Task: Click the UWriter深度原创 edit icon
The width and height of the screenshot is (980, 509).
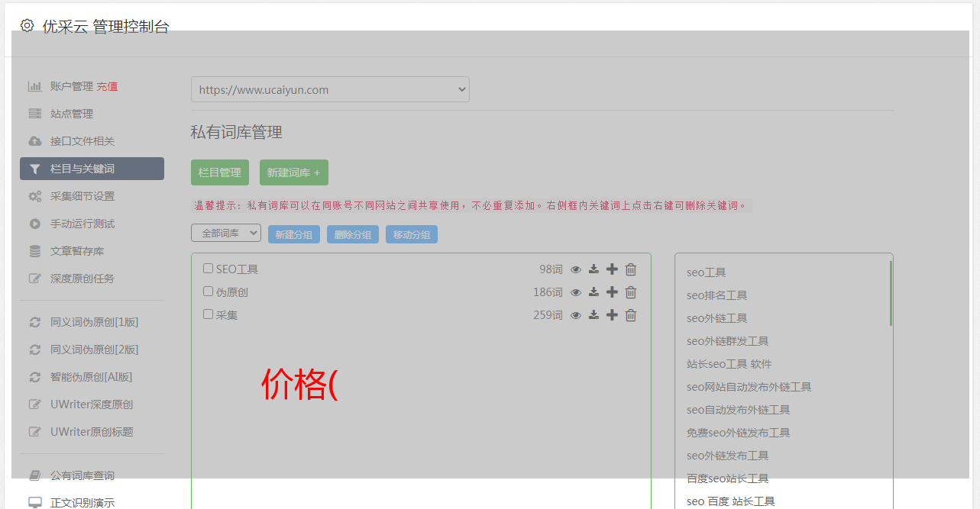Action: (35, 404)
